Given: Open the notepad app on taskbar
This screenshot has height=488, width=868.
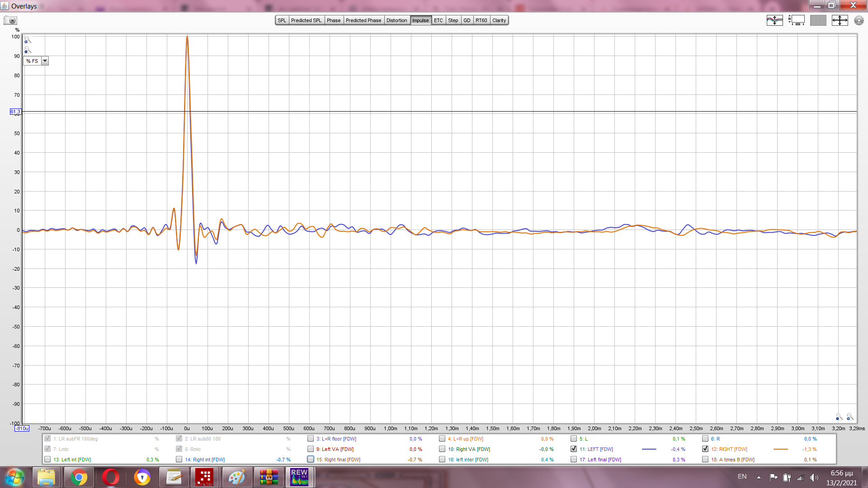Looking at the screenshot, I should point(174,477).
